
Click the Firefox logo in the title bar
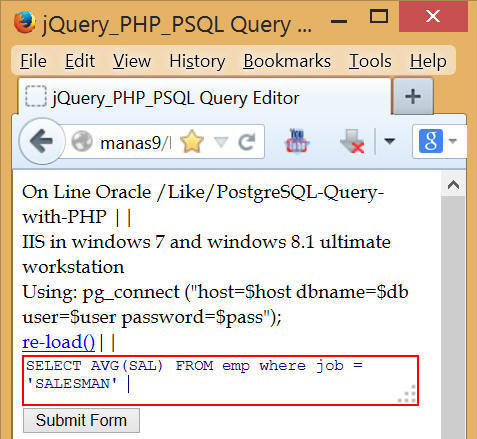[25, 22]
